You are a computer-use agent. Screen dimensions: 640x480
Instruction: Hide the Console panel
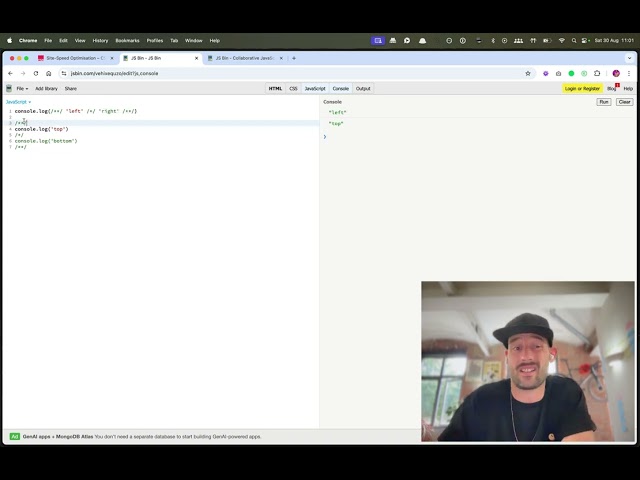pyautogui.click(x=341, y=88)
